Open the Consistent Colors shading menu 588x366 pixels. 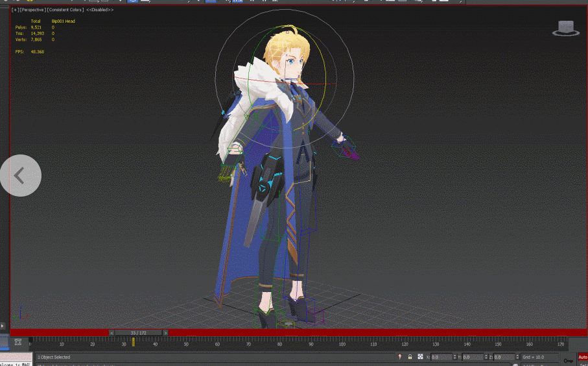coord(66,10)
